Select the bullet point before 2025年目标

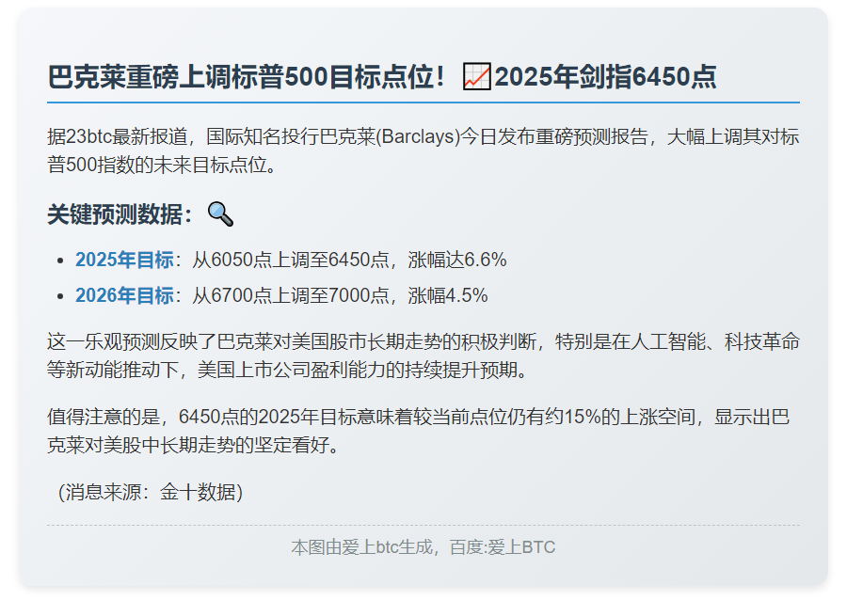click(x=60, y=261)
